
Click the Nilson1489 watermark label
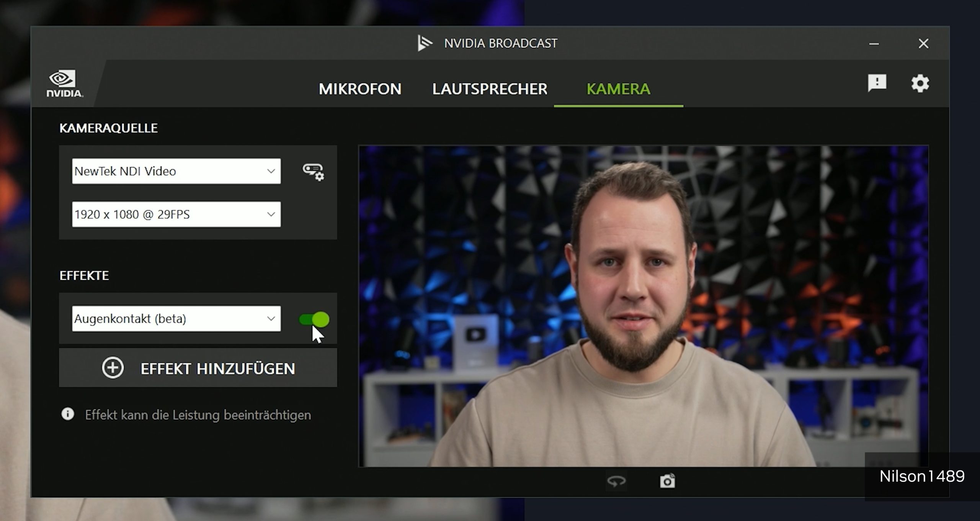click(922, 476)
